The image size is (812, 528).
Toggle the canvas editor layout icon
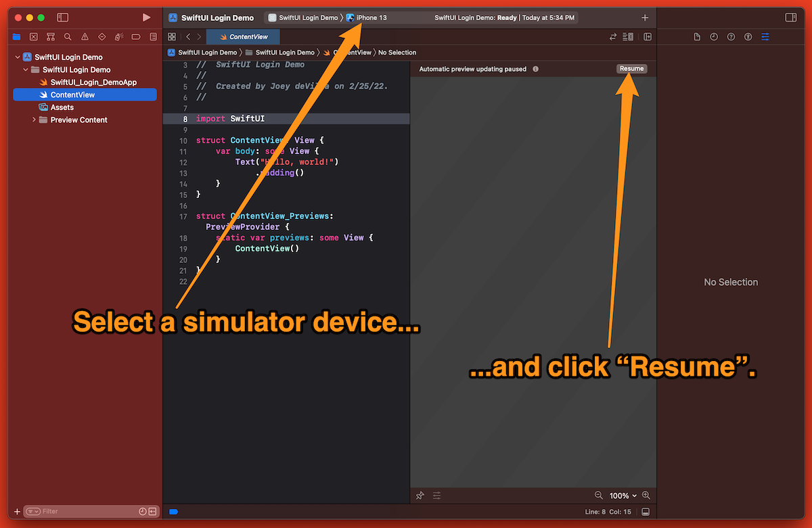648,37
